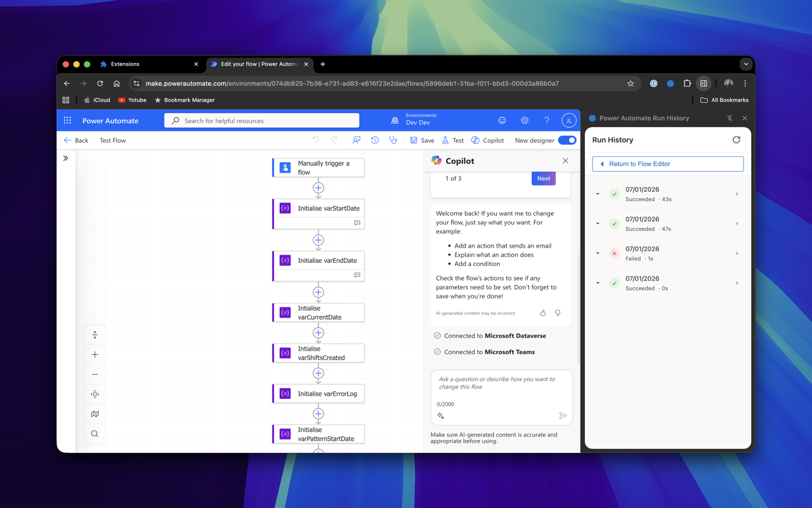Viewport: 812px width, 508px height.
Task: Open the Power Automate app launcher waffle
Action: (67, 121)
